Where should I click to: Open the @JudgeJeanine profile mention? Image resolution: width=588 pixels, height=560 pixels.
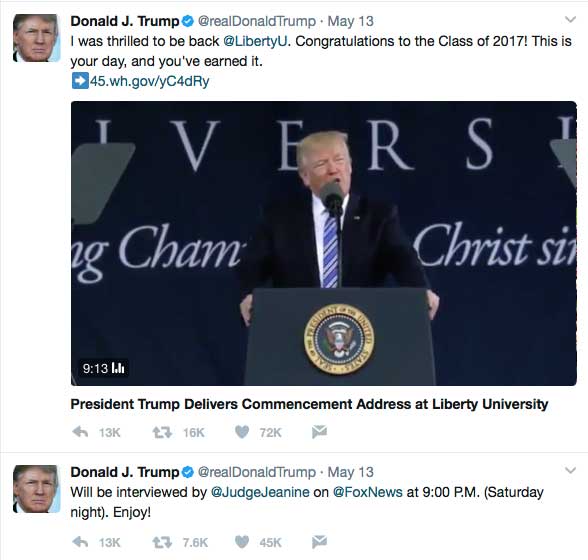point(260,492)
